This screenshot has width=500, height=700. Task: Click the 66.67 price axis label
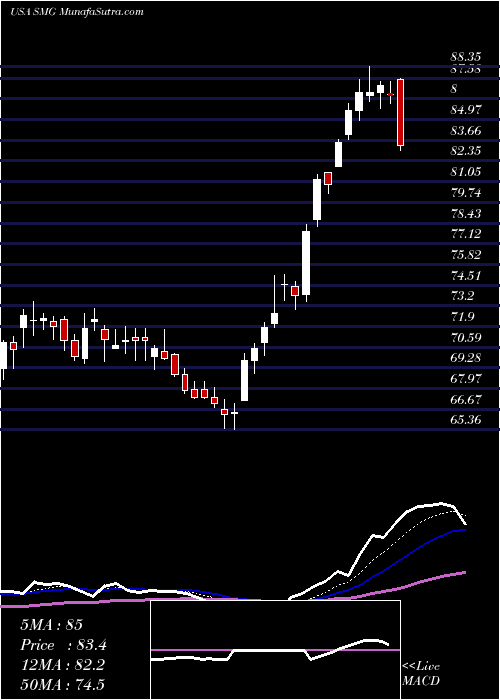pos(466,400)
